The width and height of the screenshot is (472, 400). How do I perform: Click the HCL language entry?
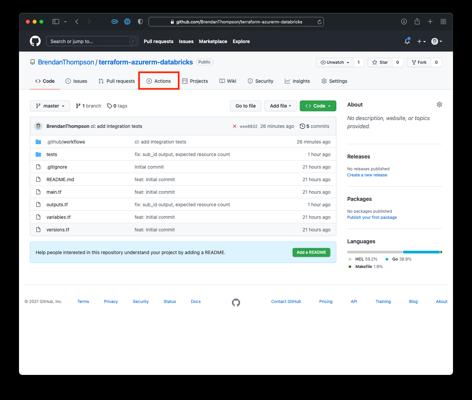(x=363, y=259)
